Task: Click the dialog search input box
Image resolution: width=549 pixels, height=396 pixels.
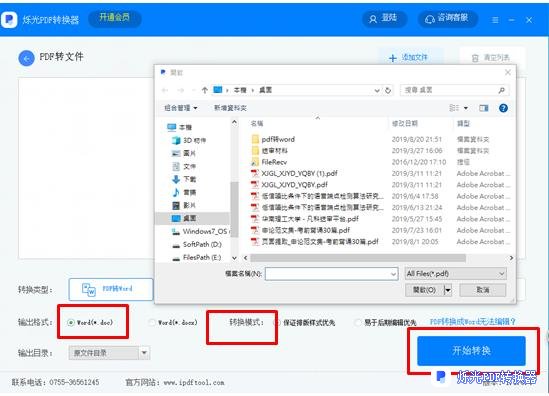Action: coord(454,90)
